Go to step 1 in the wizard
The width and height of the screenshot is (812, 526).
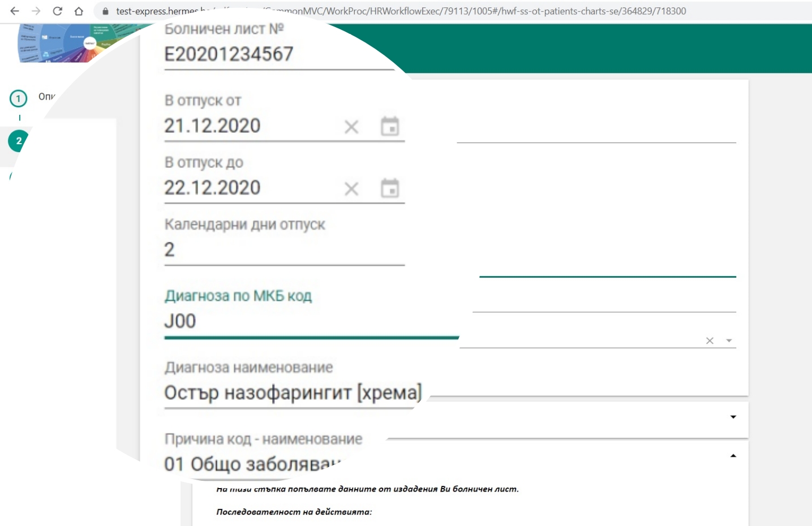(x=18, y=99)
